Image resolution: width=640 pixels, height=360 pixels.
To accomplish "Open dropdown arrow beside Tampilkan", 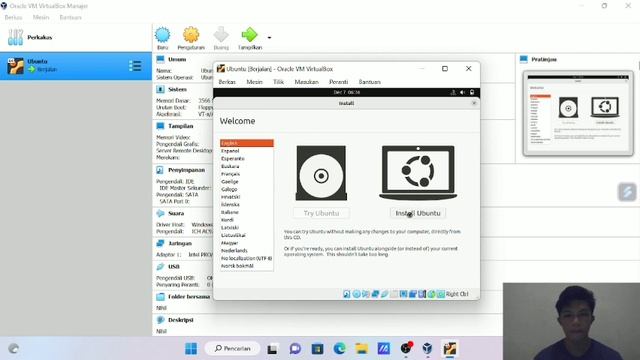I will coord(269,38).
